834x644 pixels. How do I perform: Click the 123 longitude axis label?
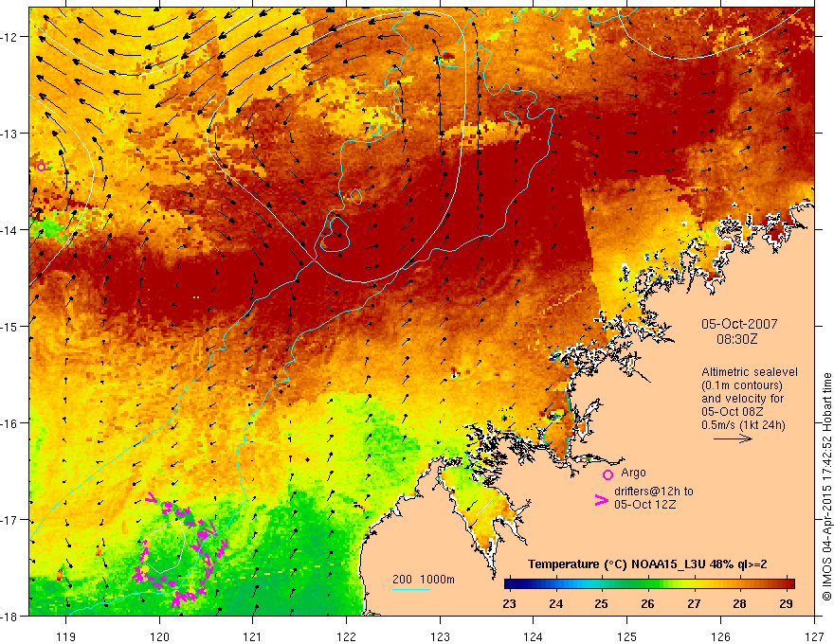440,636
